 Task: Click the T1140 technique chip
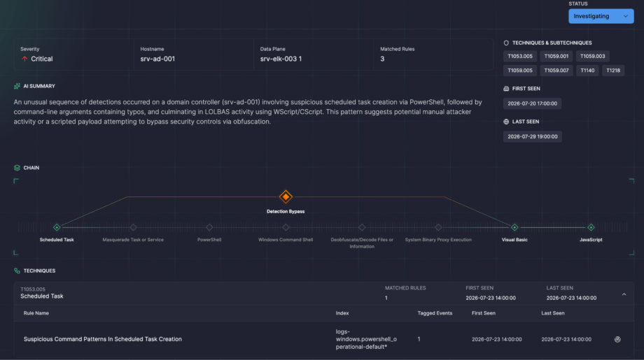587,71
